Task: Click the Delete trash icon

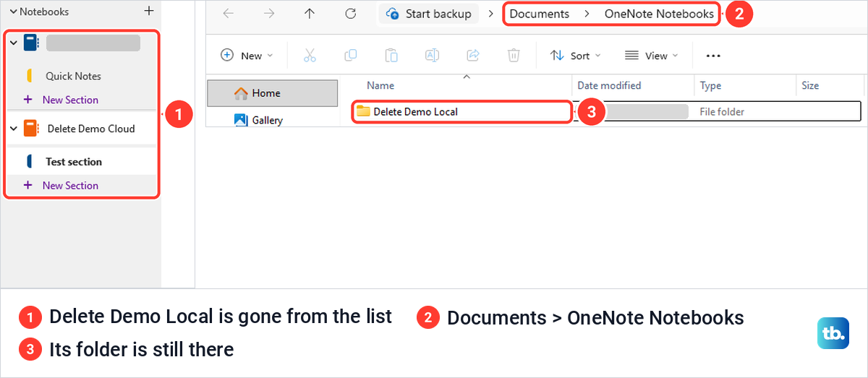Action: pos(514,56)
